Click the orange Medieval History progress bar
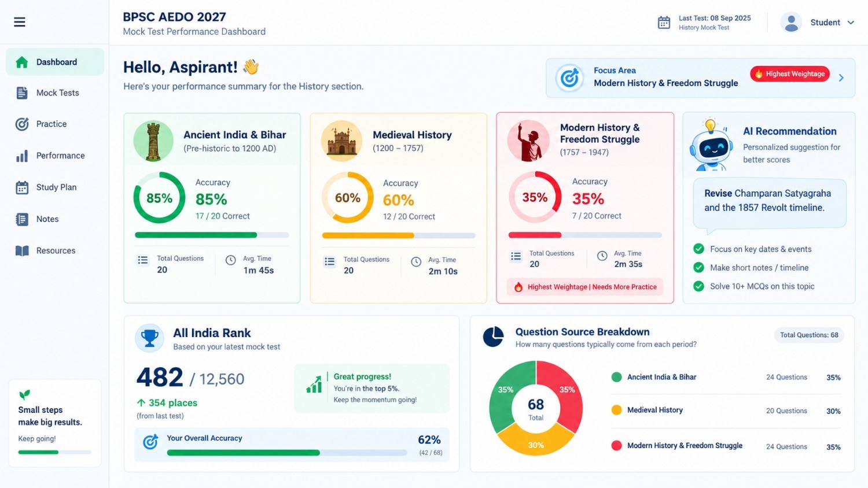 [399, 235]
